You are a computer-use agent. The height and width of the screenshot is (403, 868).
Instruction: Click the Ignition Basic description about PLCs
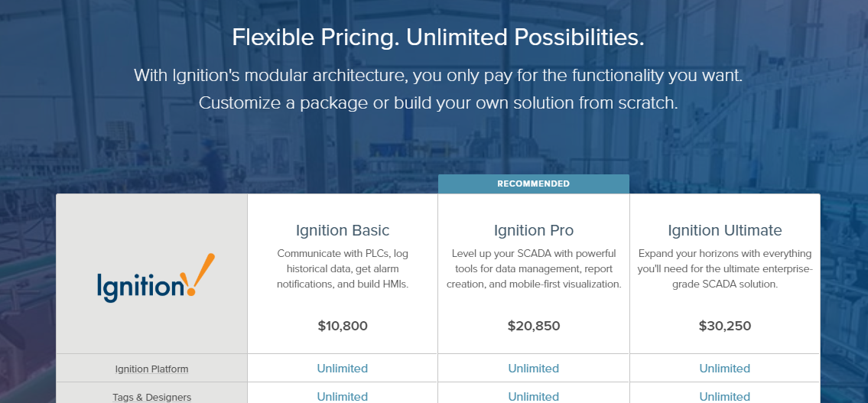[x=343, y=268]
